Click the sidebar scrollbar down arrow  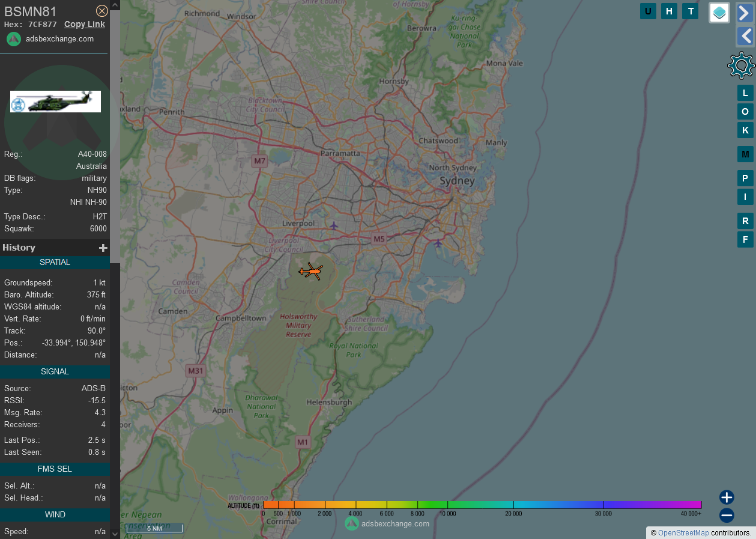115,534
